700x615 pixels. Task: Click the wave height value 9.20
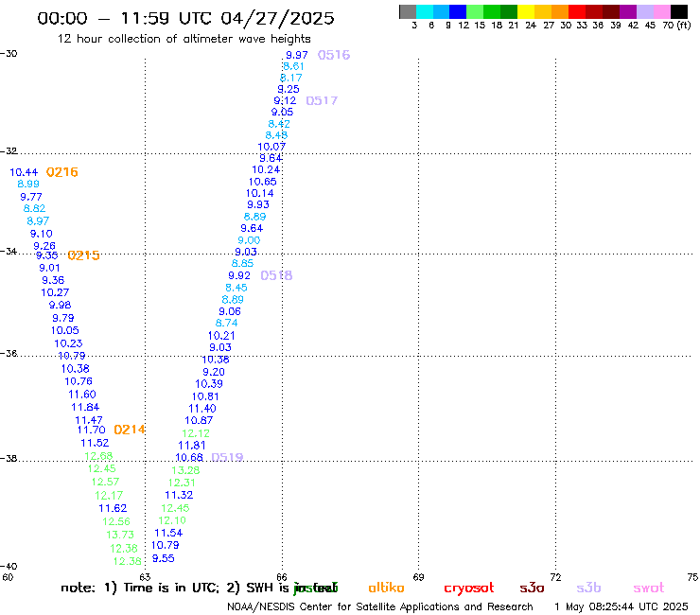(x=214, y=372)
